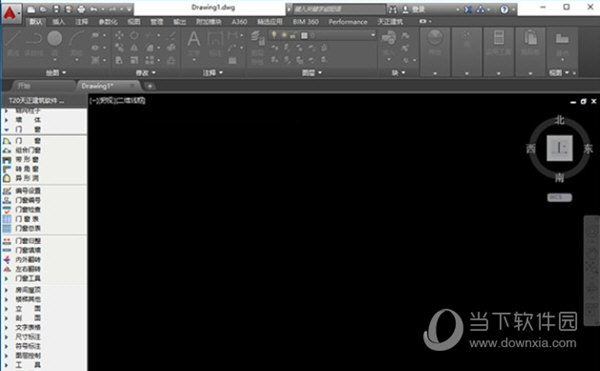Expand the 块 panel dropdown arrow
The image size is (600, 371).
403,72
